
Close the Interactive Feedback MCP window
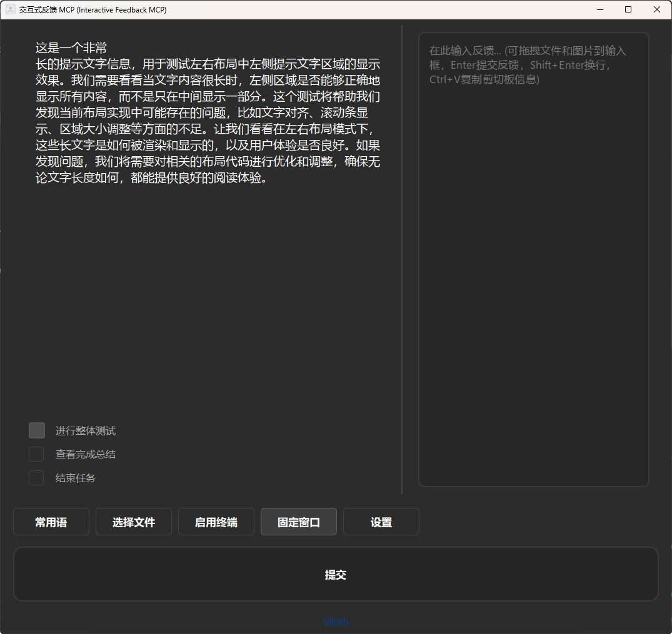[x=656, y=9]
